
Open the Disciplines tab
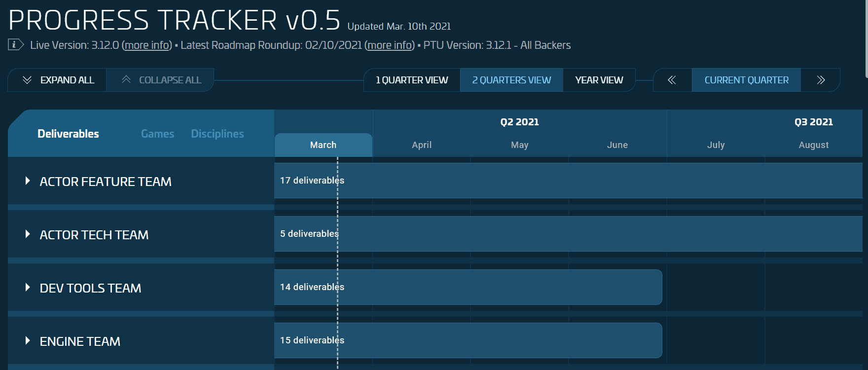pos(217,134)
